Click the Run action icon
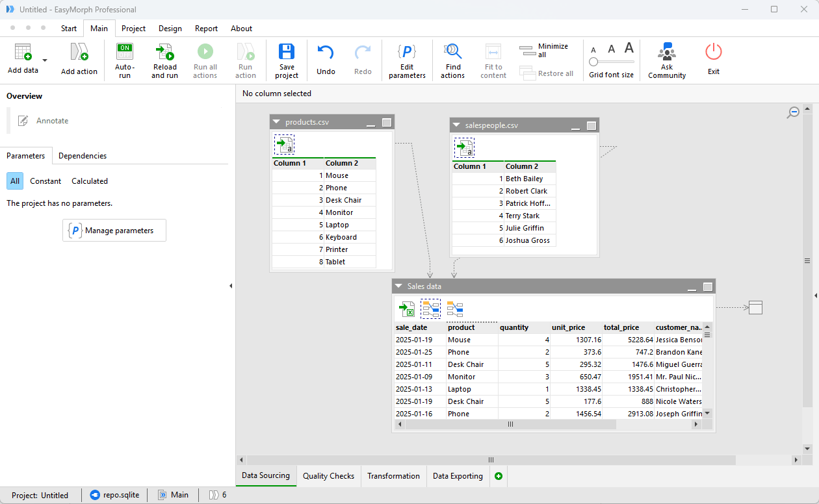The width and height of the screenshot is (819, 504). pos(245,52)
